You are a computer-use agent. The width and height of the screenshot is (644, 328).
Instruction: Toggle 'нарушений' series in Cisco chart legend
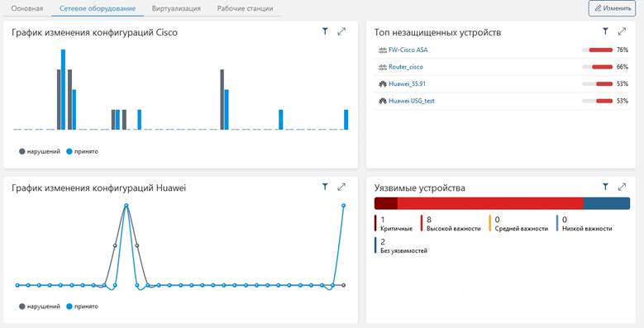(40, 151)
